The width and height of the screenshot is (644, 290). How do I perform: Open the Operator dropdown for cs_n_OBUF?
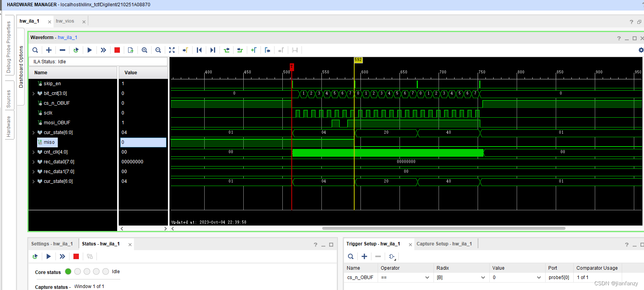click(x=427, y=277)
